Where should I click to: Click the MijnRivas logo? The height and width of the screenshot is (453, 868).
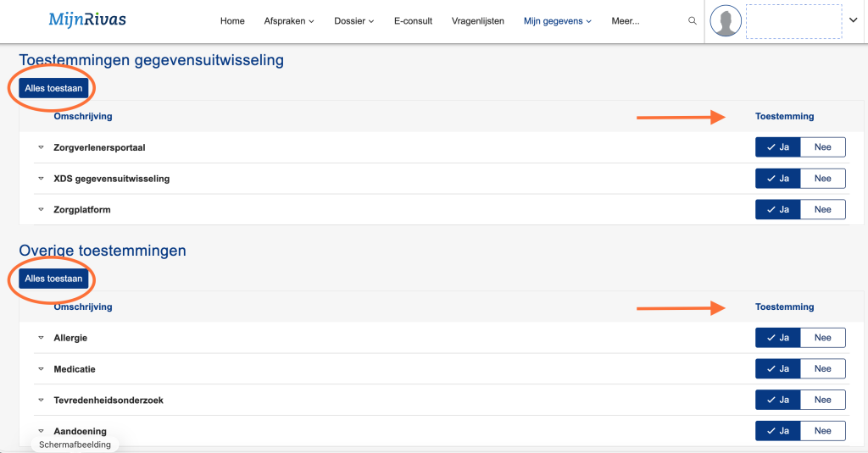tap(87, 19)
